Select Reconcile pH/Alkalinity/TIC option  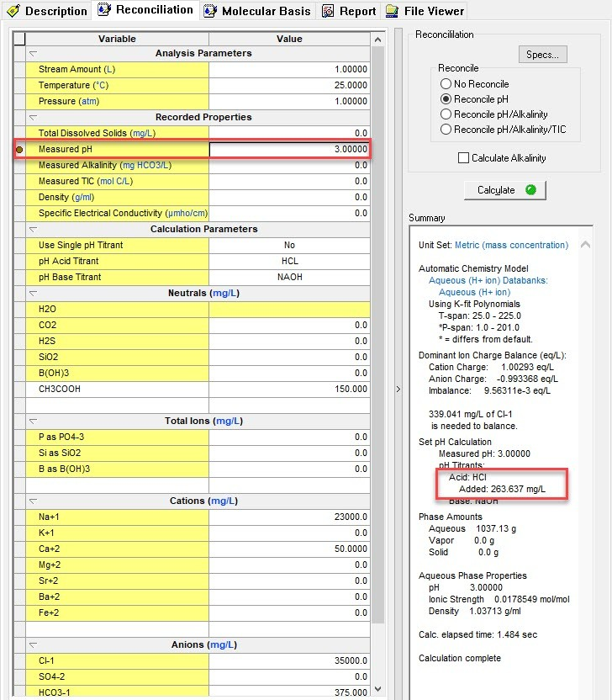pyautogui.click(x=446, y=130)
